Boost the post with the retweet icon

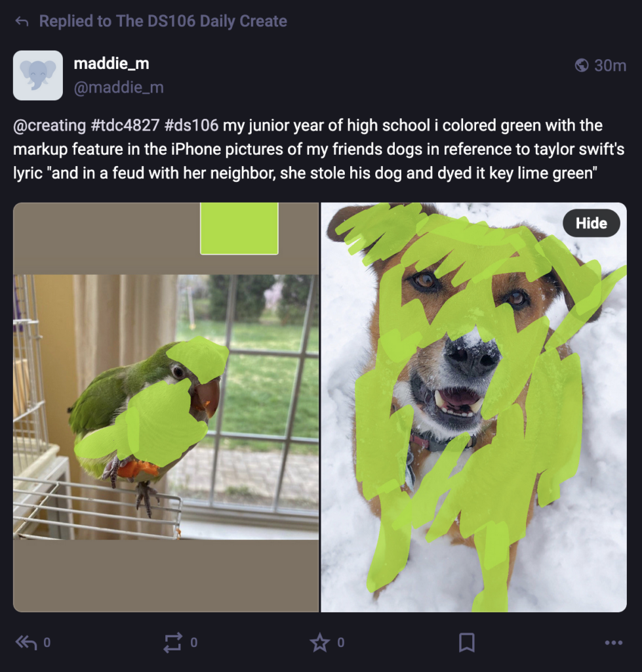tap(172, 642)
